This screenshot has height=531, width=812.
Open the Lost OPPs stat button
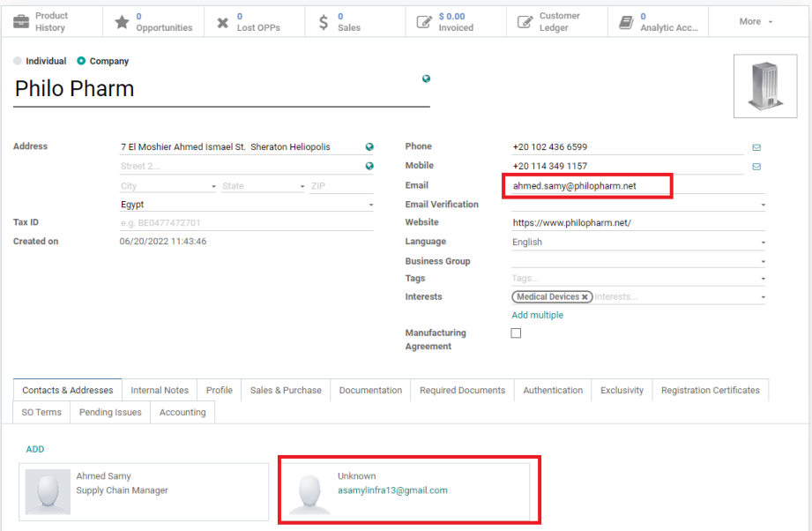[x=254, y=22]
